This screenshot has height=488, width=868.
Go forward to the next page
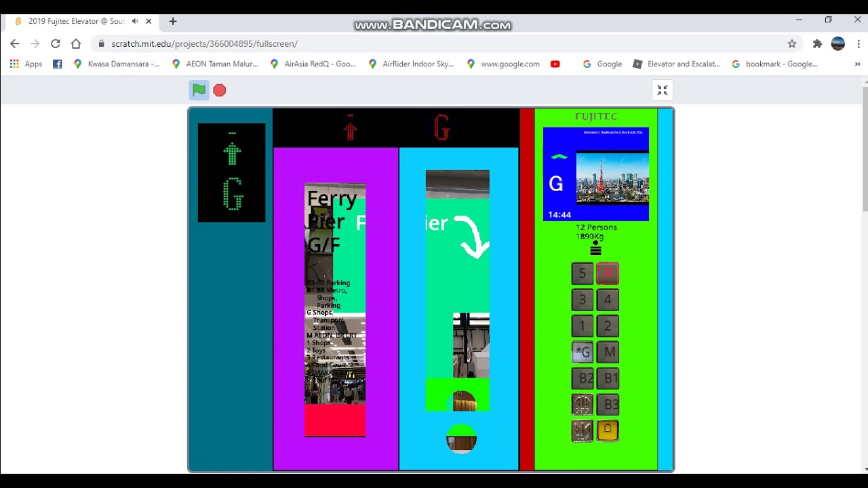(x=35, y=43)
